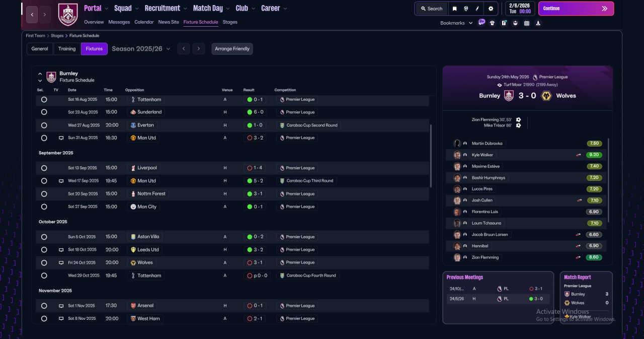Switch to the News Site tab

(x=169, y=22)
